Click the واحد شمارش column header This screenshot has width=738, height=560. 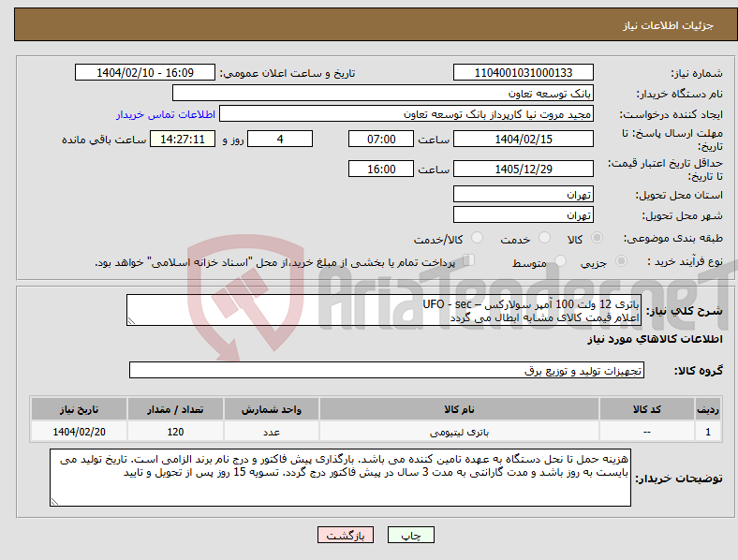click(272, 409)
